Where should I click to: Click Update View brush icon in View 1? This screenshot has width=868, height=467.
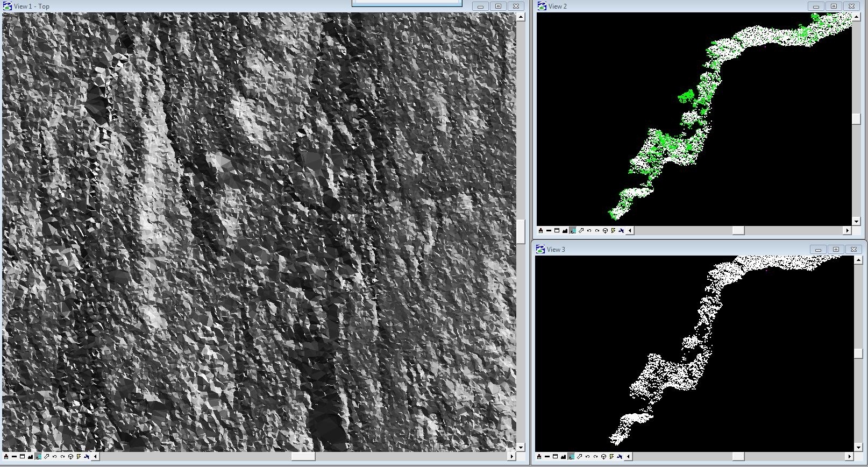click(x=6, y=457)
